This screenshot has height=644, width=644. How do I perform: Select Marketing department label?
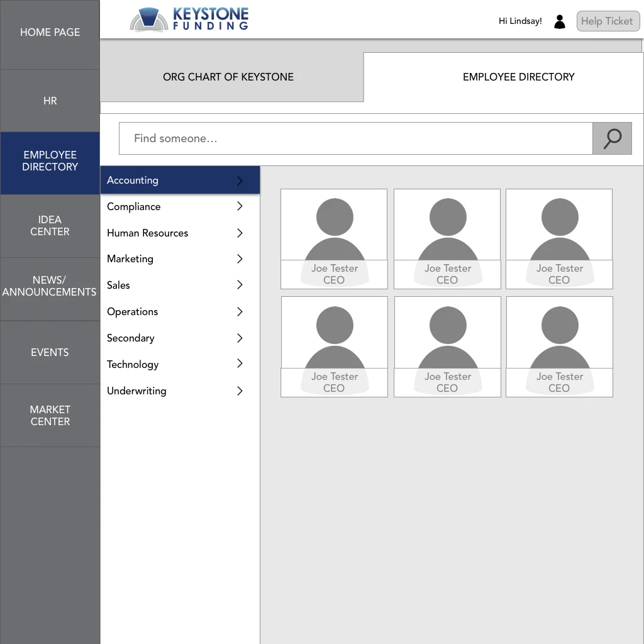pyautogui.click(x=130, y=259)
